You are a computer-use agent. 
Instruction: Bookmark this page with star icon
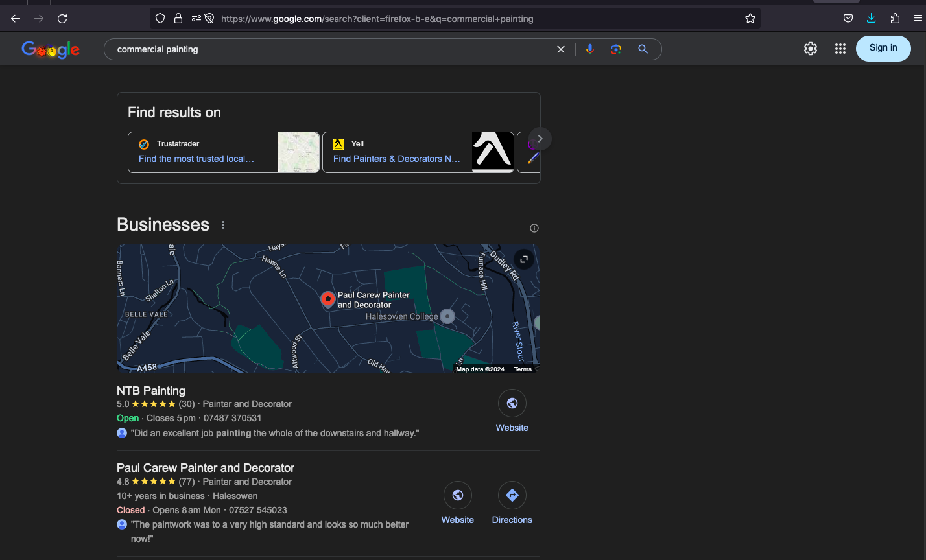coord(750,19)
